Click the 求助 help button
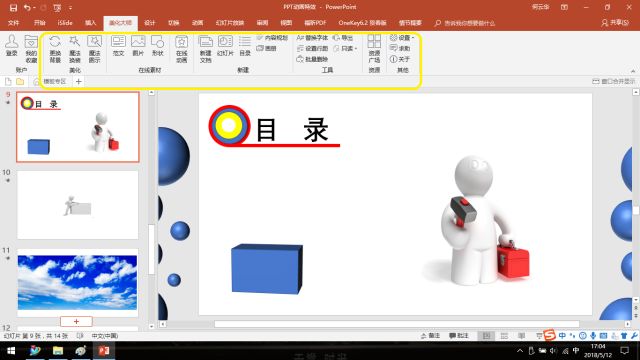This screenshot has width=640, height=360. point(400,48)
